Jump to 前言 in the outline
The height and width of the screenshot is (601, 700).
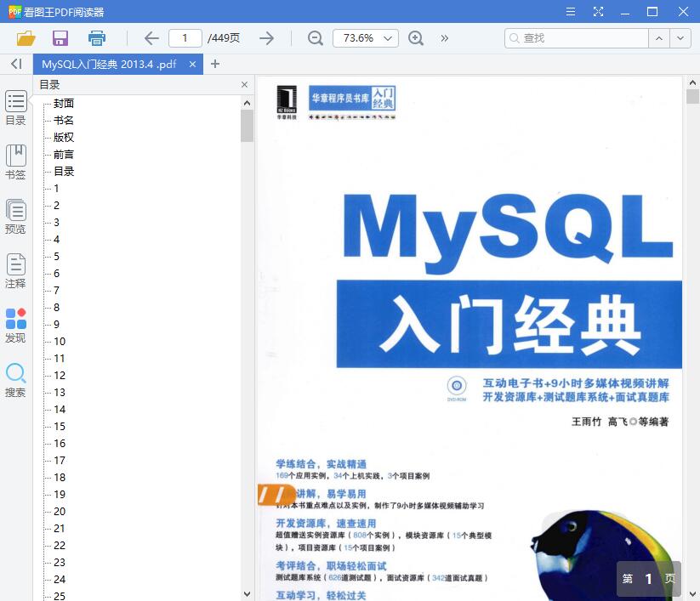[x=64, y=155]
